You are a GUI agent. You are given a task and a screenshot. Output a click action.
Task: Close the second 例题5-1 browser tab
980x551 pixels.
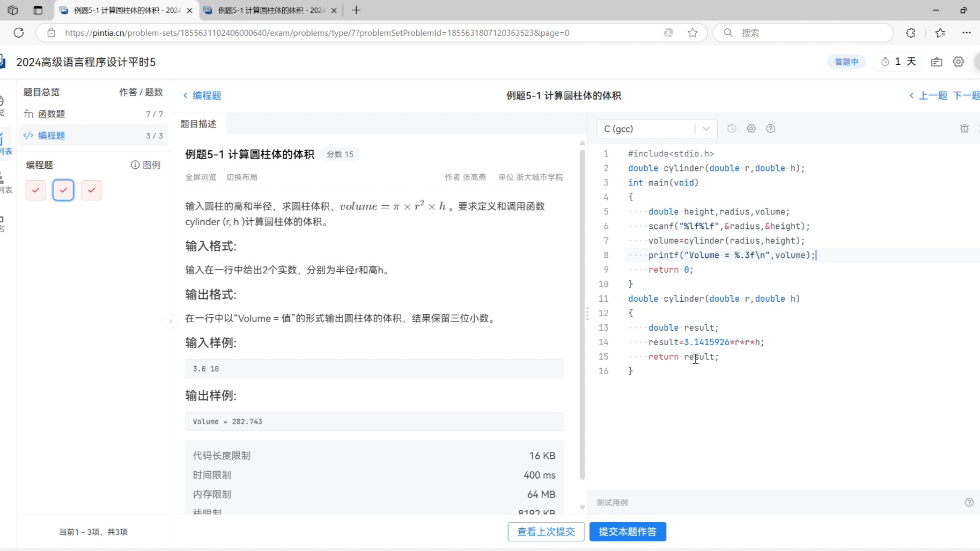334,10
